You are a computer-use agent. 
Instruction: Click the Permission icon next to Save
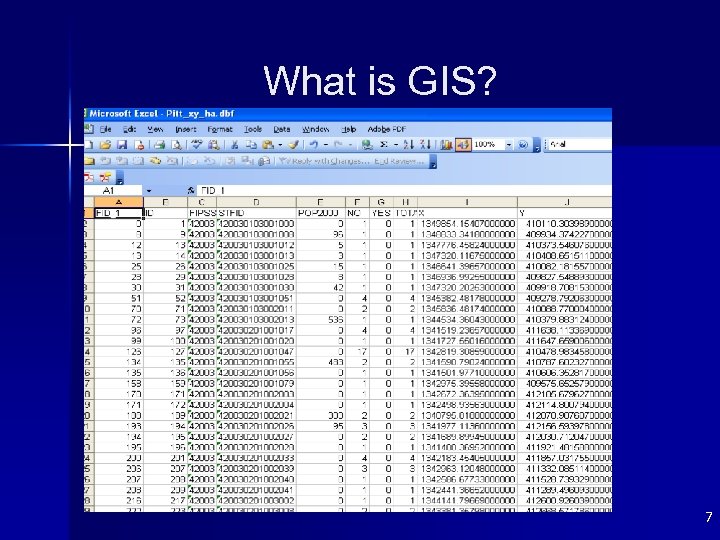(x=140, y=145)
